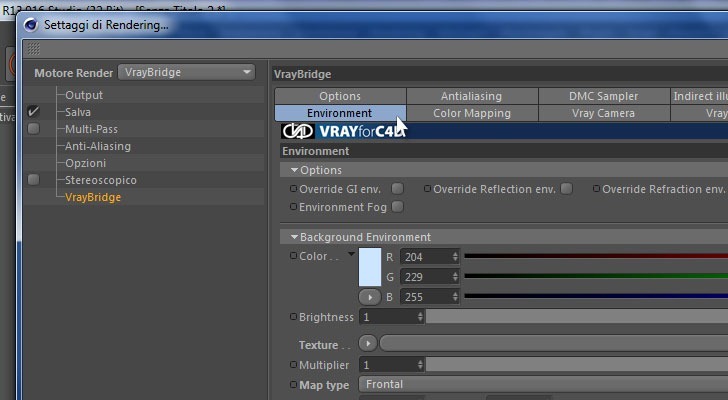
Task: Click animation dot beside Color
Action: click(x=293, y=256)
